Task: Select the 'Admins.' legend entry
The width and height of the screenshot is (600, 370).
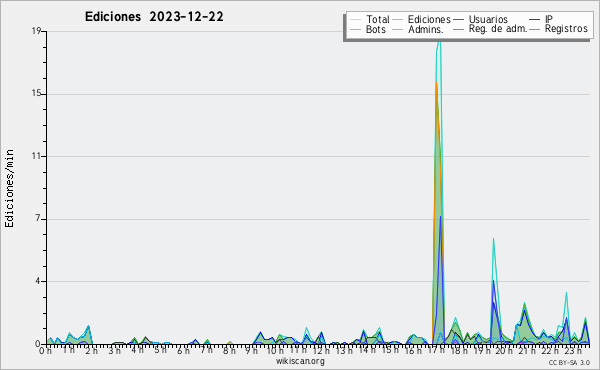Action: [x=418, y=29]
